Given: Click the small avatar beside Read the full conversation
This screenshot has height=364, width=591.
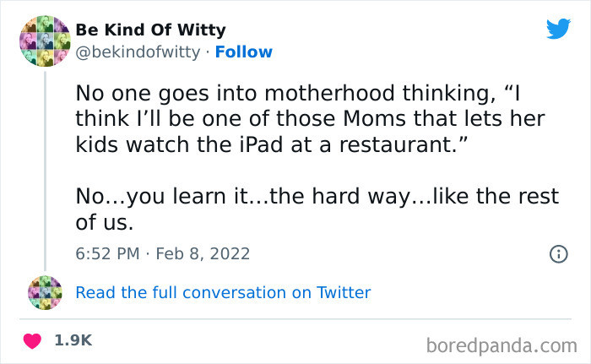Looking at the screenshot, I should [x=45, y=292].
